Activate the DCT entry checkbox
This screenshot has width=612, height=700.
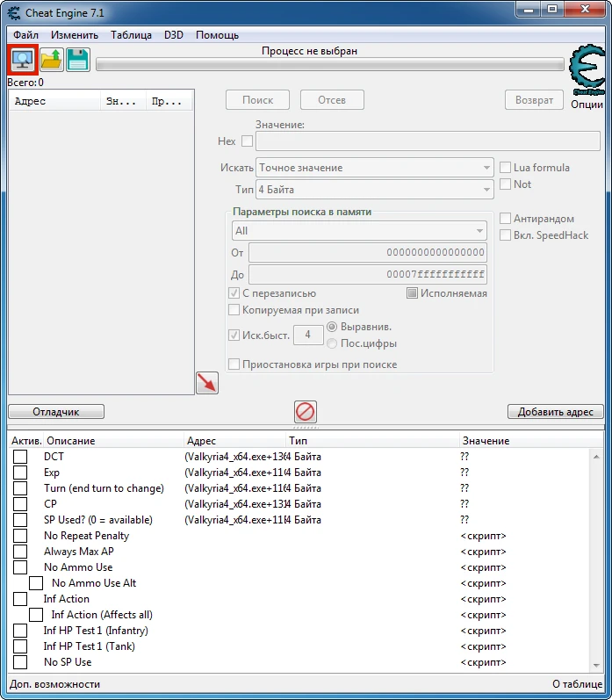pos(20,457)
